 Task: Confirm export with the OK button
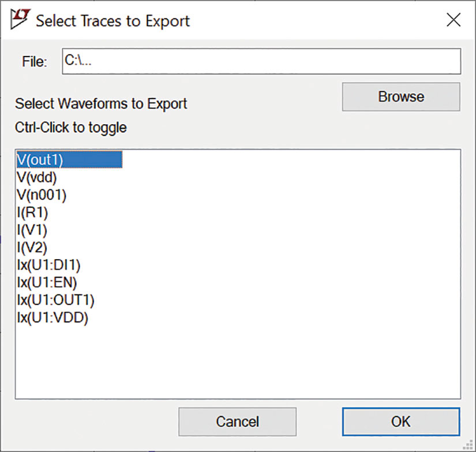401,421
